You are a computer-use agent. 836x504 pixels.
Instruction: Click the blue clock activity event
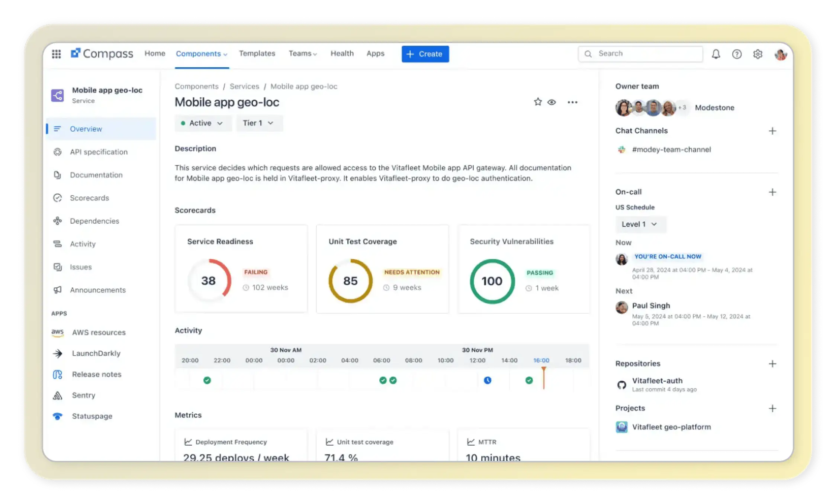[488, 380]
